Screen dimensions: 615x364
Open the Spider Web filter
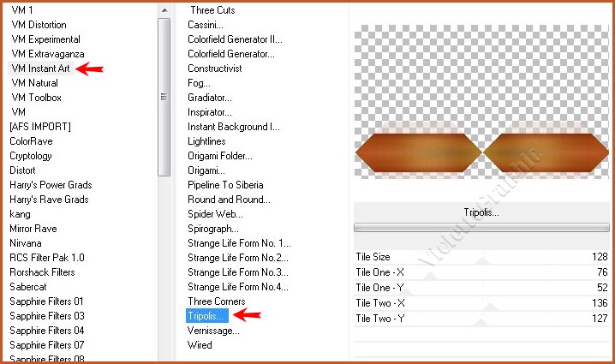click(215, 214)
